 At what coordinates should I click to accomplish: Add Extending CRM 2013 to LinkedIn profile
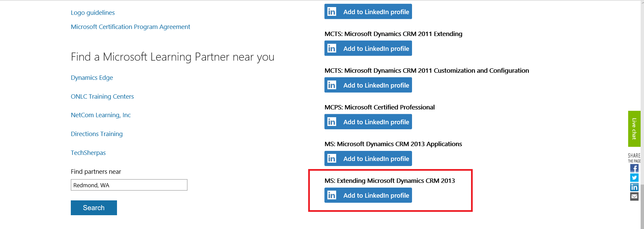(368, 195)
